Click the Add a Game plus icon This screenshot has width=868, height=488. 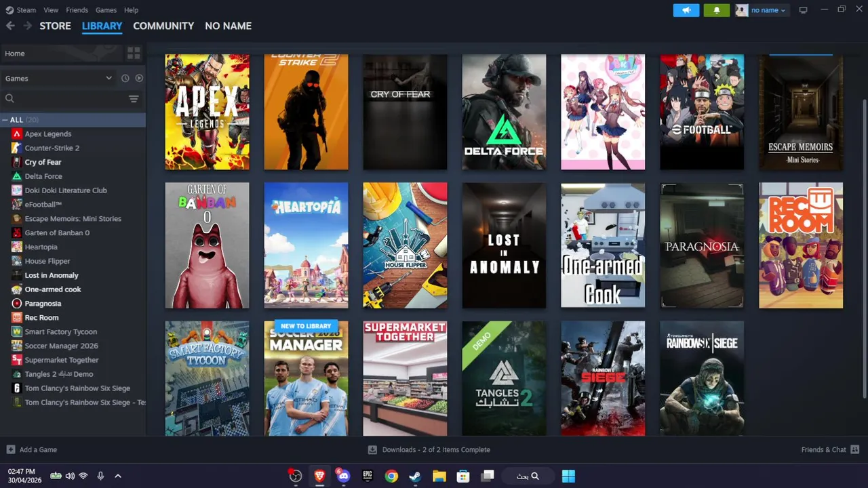coord(11,449)
